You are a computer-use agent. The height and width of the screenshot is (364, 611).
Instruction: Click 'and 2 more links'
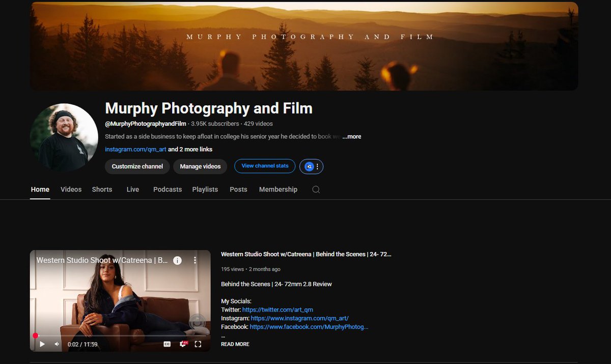click(190, 149)
